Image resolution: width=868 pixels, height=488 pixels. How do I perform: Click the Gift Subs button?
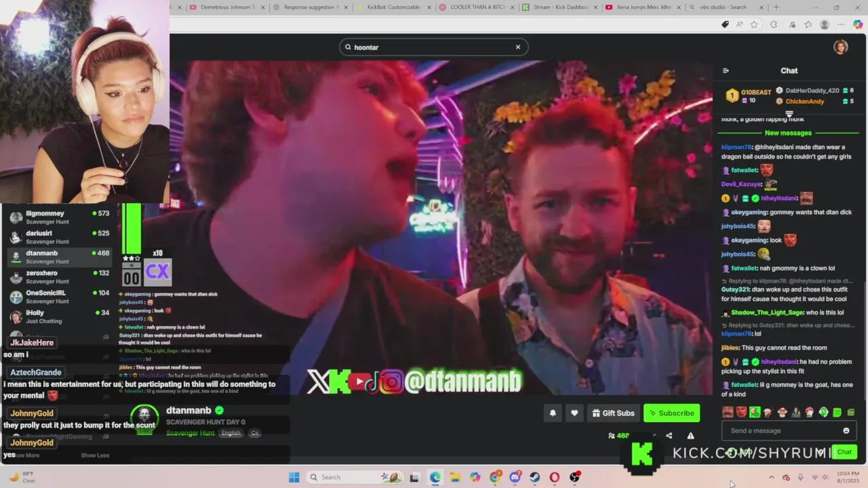pyautogui.click(x=613, y=413)
